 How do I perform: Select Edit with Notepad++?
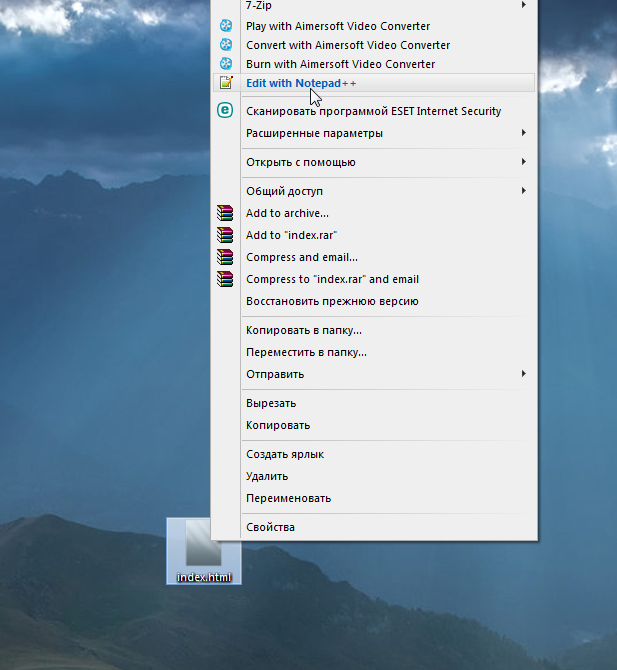coord(374,83)
